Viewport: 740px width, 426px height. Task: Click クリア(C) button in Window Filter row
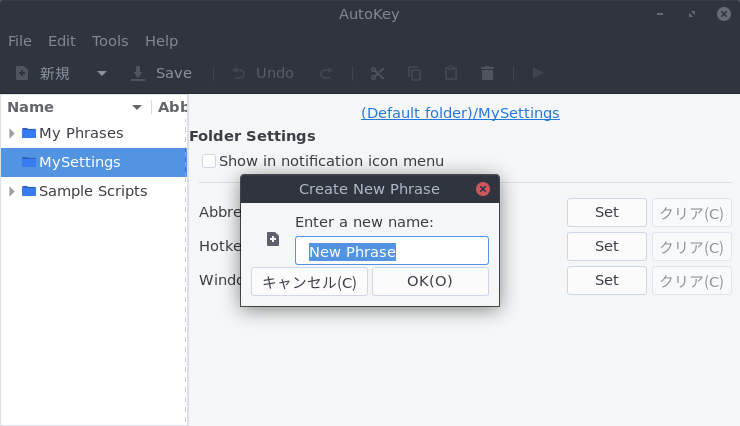691,280
